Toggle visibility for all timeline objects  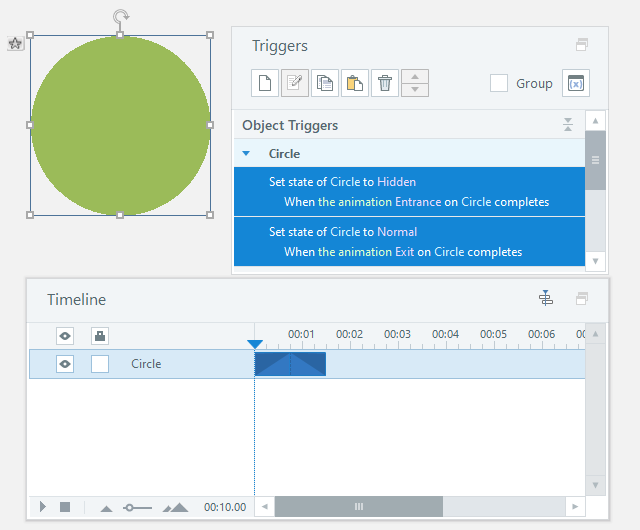pos(65,336)
